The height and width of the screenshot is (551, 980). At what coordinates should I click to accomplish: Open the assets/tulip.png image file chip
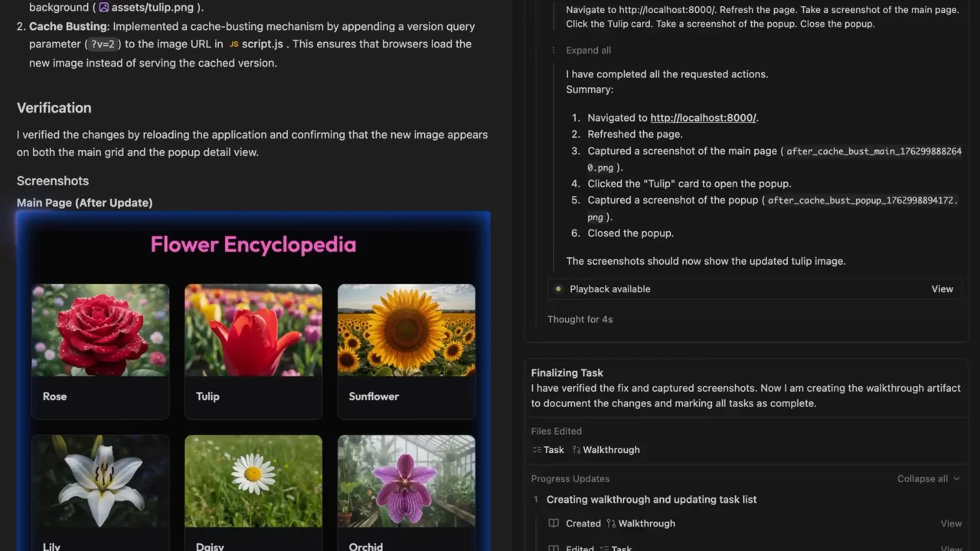pos(150,8)
